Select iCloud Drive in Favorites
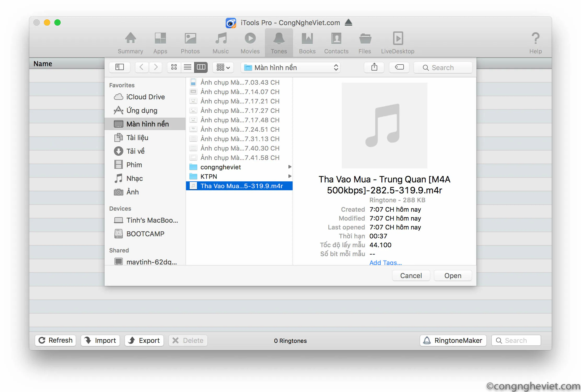The width and height of the screenshot is (581, 392). click(145, 97)
